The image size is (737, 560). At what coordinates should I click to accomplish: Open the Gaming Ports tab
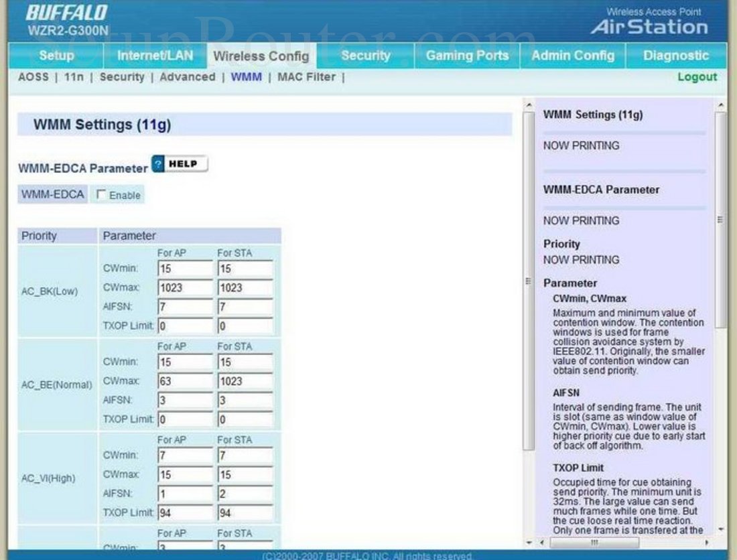click(x=466, y=56)
